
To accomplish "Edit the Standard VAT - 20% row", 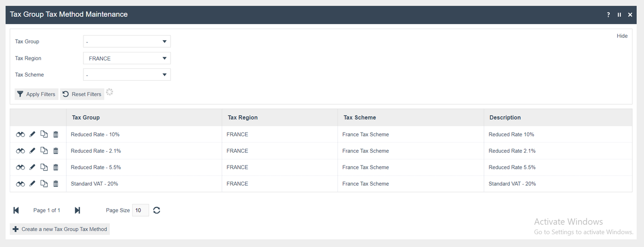I will (32, 184).
